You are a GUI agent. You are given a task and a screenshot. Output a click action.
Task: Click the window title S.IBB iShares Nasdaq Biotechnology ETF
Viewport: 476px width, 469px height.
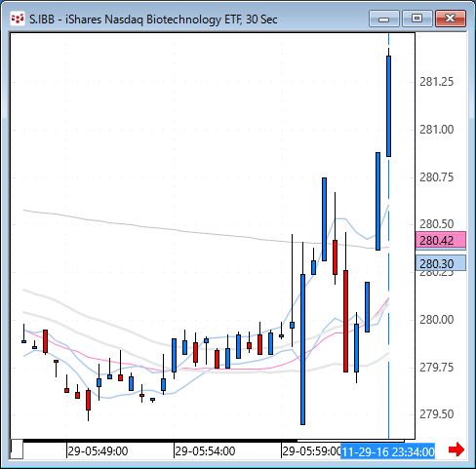pos(153,20)
